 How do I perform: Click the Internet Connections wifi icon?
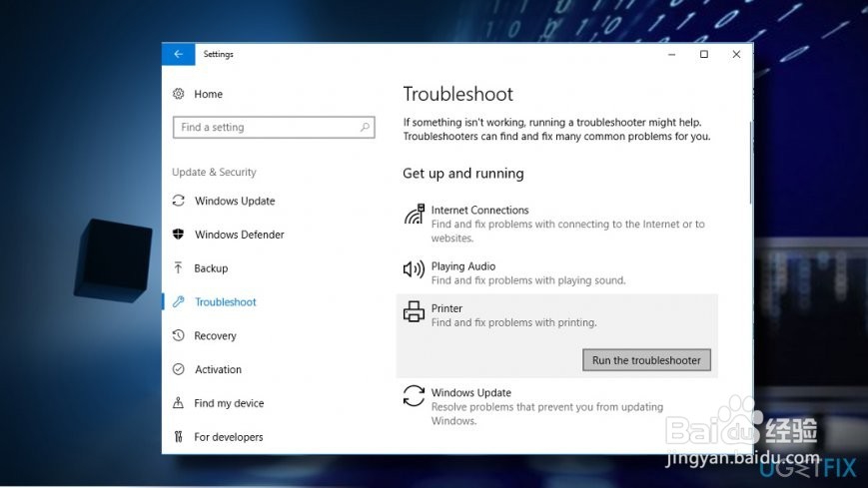[414, 215]
